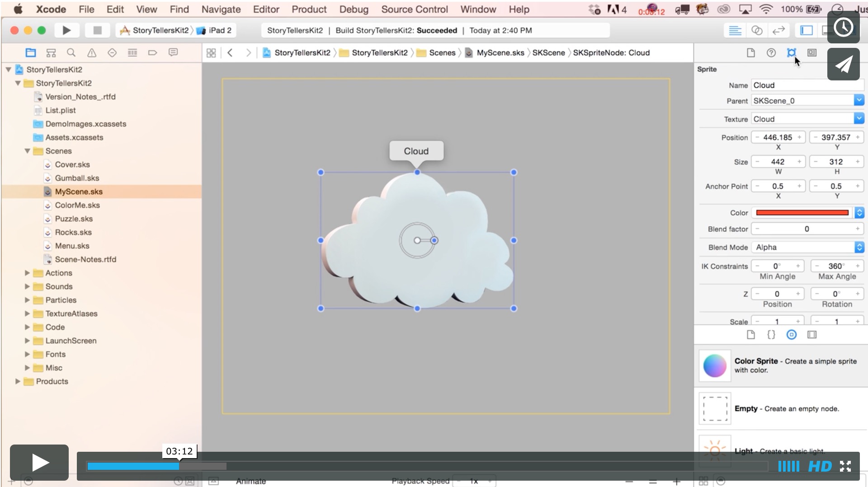The image size is (868, 487).
Task: Expand the Actions folder
Action: [27, 273]
